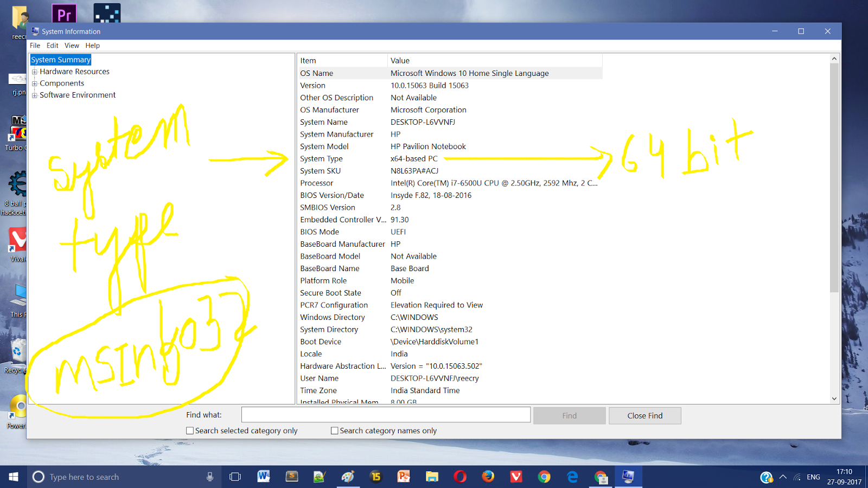
Task: Select the Hardware Resources label
Action: click(x=74, y=72)
